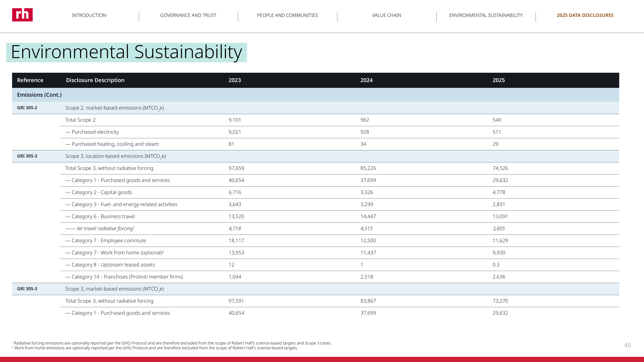Click market-based Total Scope 3 value 83,867
This screenshot has width=644, height=362.
pyautogui.click(x=368, y=301)
